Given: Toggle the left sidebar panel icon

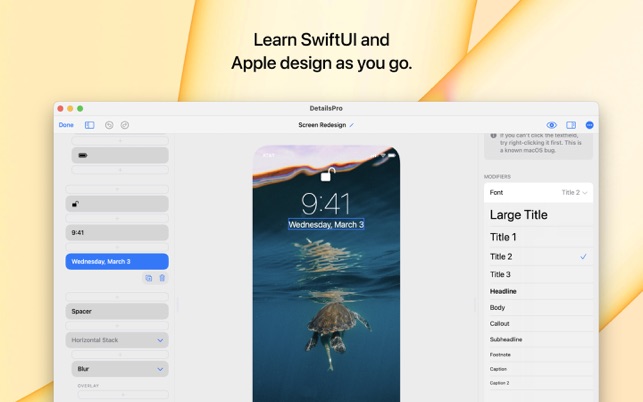Looking at the screenshot, I should pyautogui.click(x=89, y=125).
